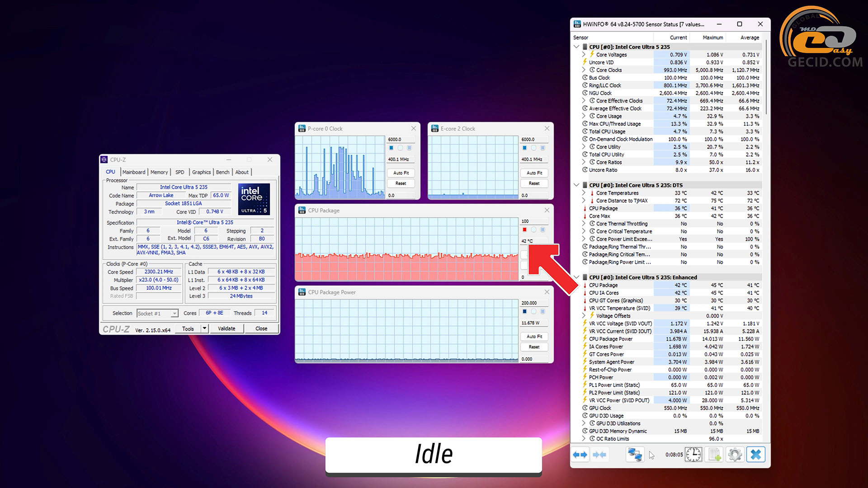This screenshot has height=488, width=868.
Task: Click Reset in CPU Package Power window
Action: pyautogui.click(x=534, y=347)
